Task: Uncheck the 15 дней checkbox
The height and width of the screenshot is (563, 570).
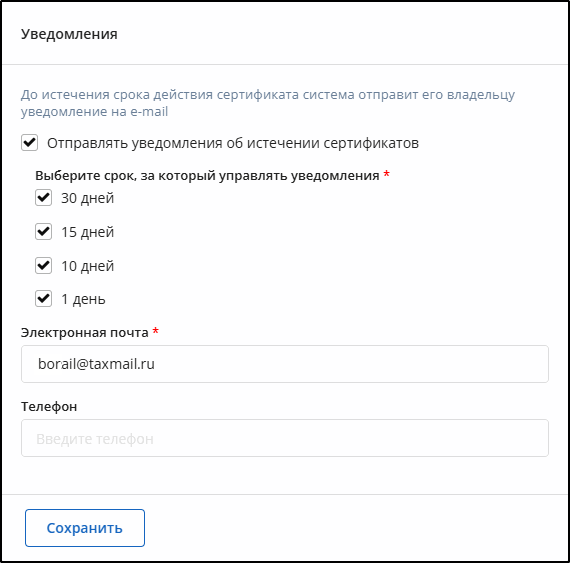Action: 43,232
